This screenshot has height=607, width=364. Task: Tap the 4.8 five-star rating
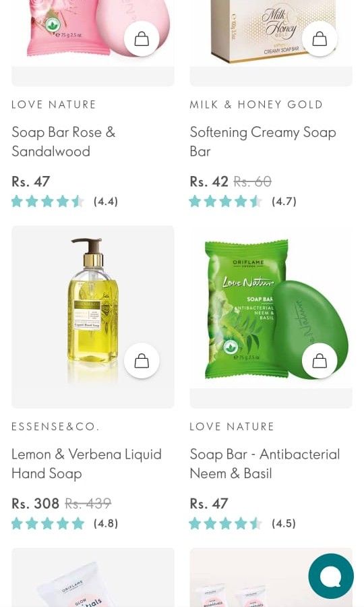(65, 523)
